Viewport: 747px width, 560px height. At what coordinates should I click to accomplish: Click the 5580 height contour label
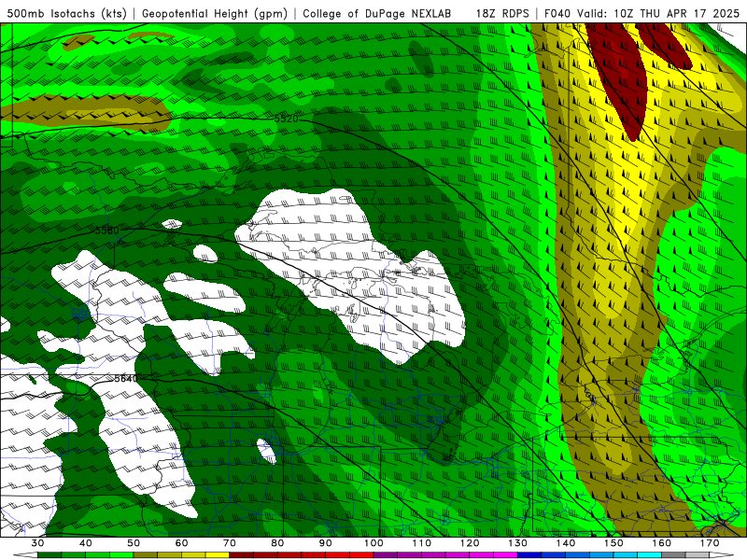tap(107, 231)
